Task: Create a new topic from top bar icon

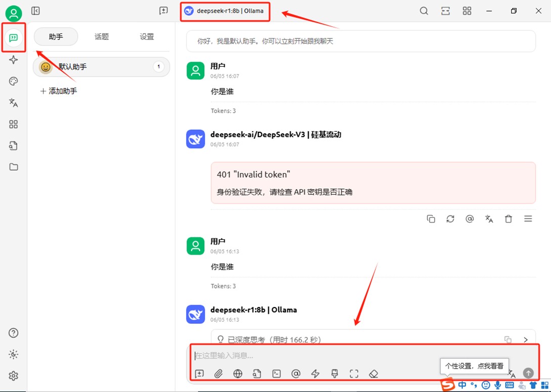Action: click(x=163, y=11)
